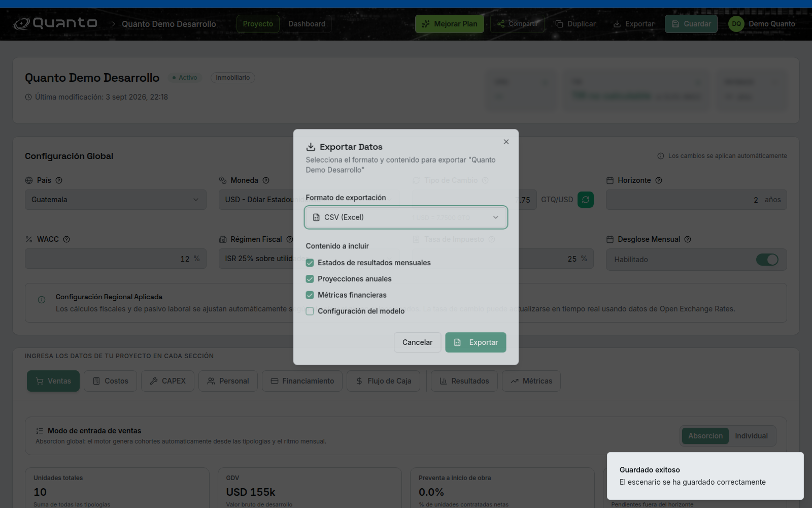The width and height of the screenshot is (812, 508).
Task: Open the Guatemala country dropdown
Action: click(x=116, y=200)
